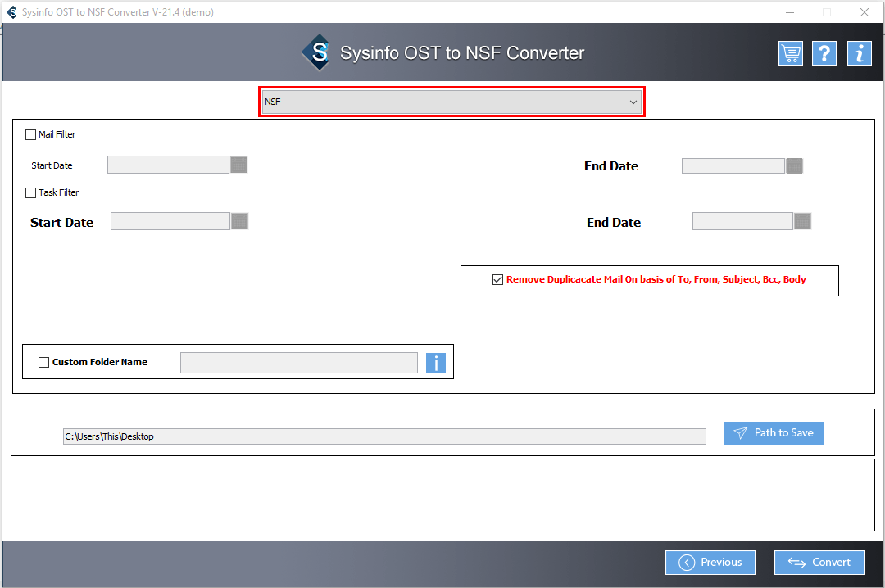Click the Previous button
Image resolution: width=885 pixels, height=588 pixels.
coord(710,563)
